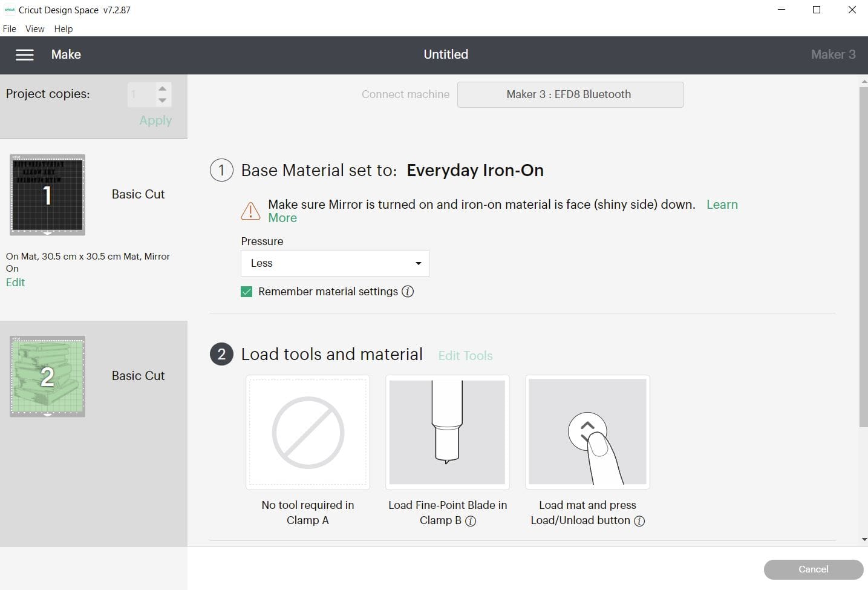The height and width of the screenshot is (590, 868).
Task: Click the Make header label
Action: point(66,54)
